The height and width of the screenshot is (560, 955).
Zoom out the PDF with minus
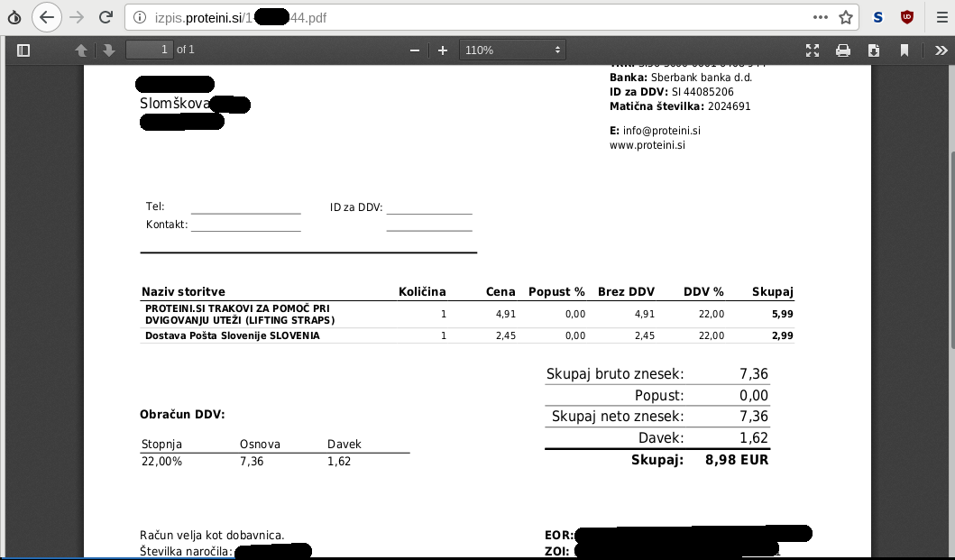415,50
